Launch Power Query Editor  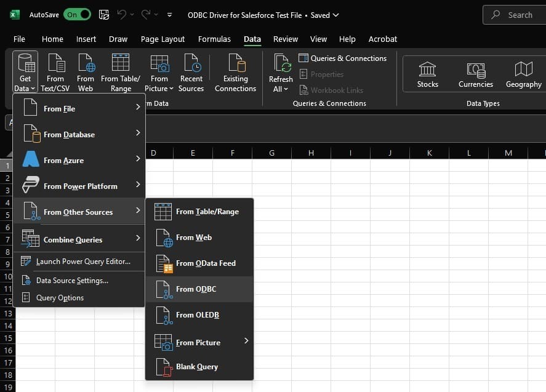(x=79, y=261)
